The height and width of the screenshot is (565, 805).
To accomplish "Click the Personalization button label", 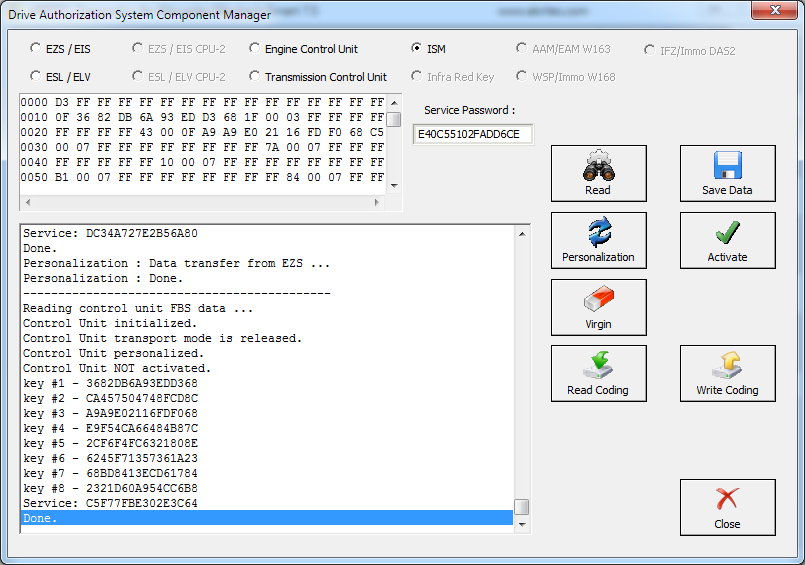I will (599, 257).
